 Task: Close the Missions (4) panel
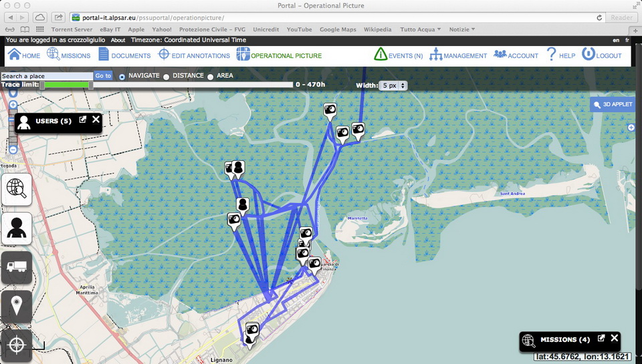pos(615,338)
